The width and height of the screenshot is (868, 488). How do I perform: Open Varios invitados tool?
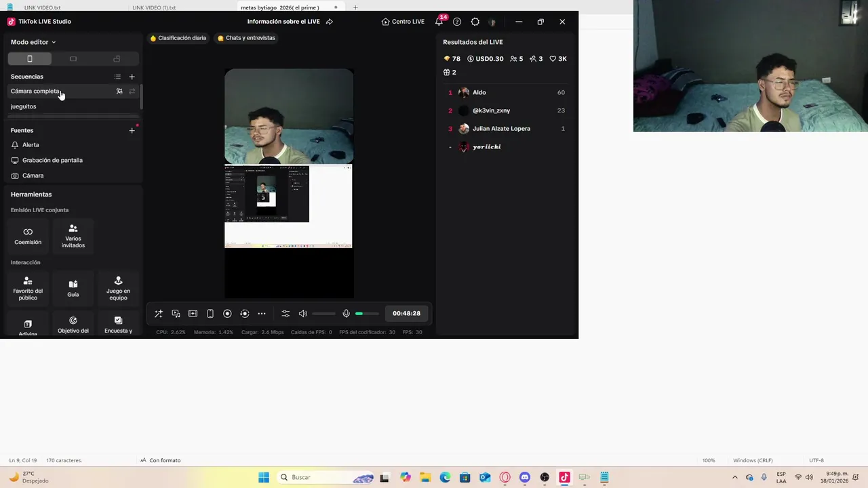click(x=73, y=236)
